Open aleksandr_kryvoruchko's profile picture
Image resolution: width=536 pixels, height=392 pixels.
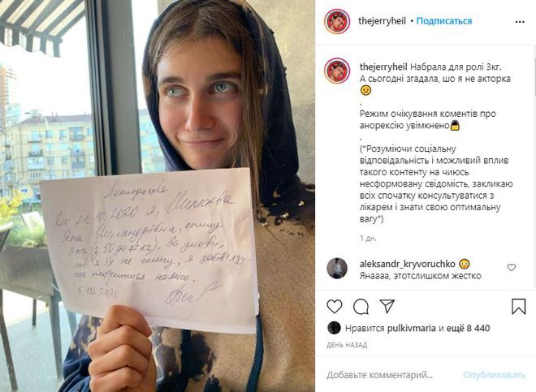coord(337,268)
